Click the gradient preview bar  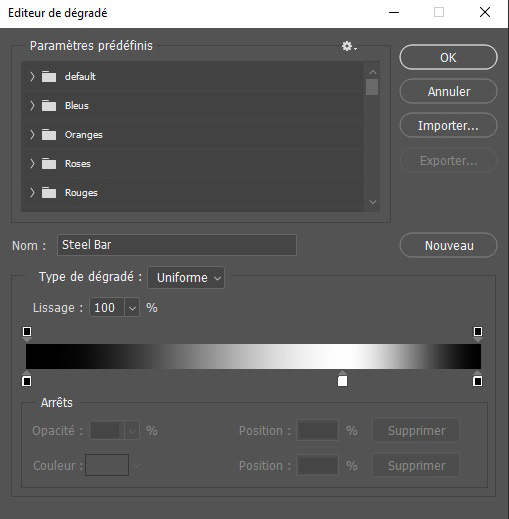click(x=253, y=356)
